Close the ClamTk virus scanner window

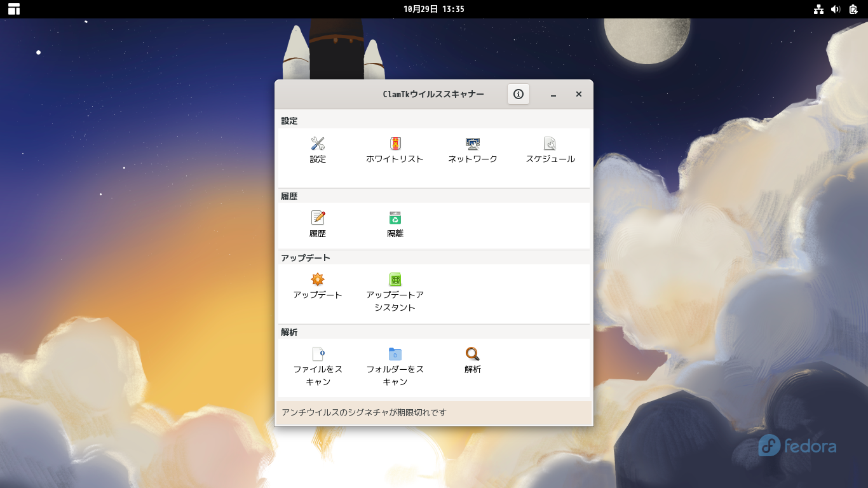pos(579,94)
